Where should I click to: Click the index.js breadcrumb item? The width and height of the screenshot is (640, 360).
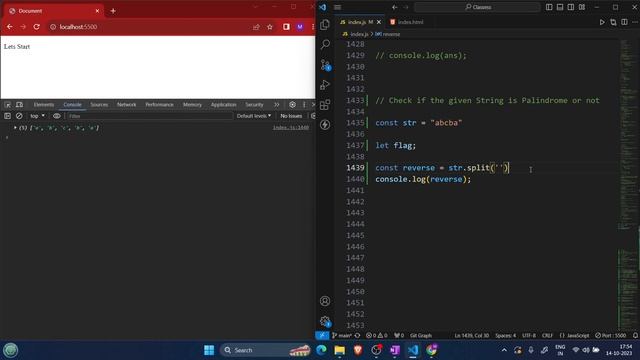[x=356, y=34]
